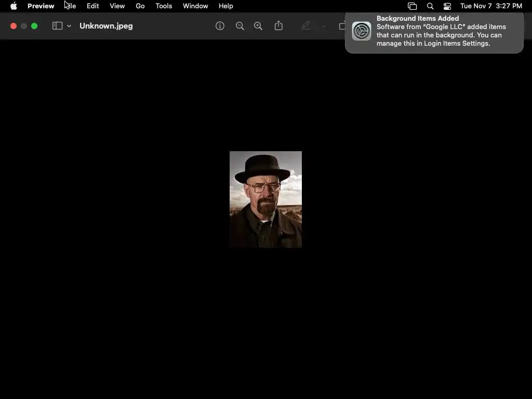Open the Preview application menu
The image size is (532, 399).
pyautogui.click(x=41, y=6)
